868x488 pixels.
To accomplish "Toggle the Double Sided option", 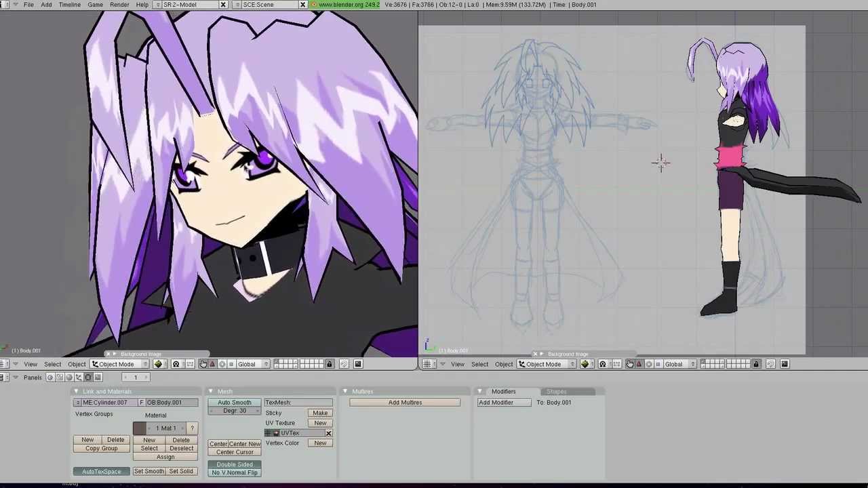I will click(x=235, y=464).
